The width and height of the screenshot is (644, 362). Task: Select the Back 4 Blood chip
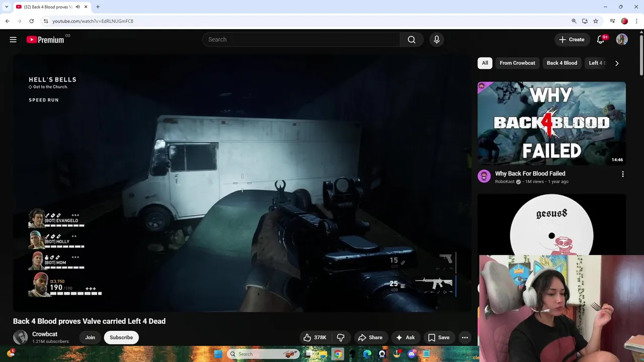point(562,63)
